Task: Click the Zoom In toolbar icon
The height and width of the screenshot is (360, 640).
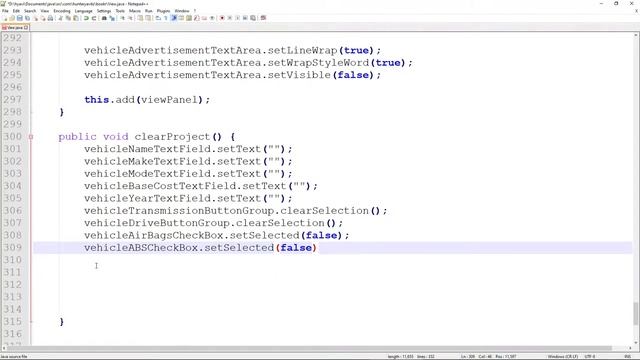Action: [x=122, y=18]
